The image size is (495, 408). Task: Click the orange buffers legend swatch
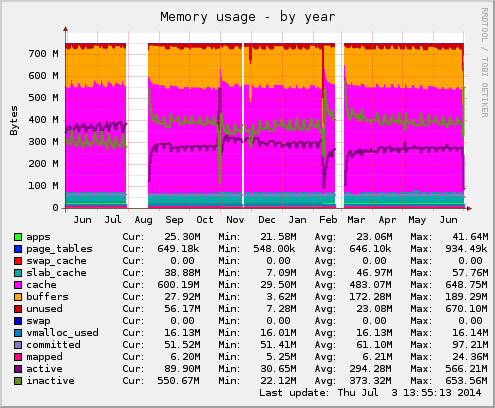click(18, 297)
